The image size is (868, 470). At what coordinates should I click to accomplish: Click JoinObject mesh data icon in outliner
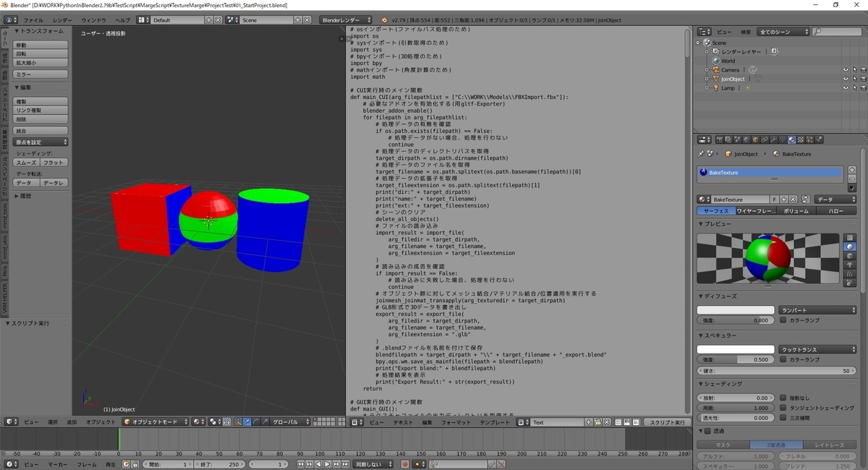(x=758, y=79)
